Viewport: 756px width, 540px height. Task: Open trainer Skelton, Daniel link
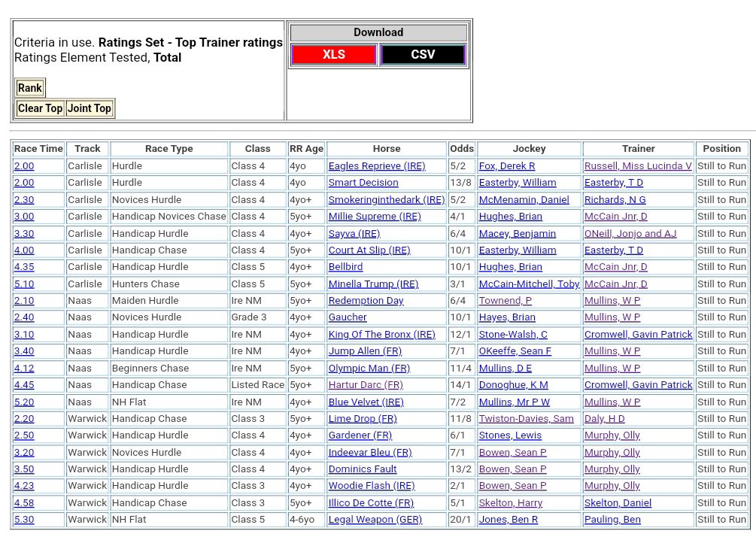coord(618,503)
